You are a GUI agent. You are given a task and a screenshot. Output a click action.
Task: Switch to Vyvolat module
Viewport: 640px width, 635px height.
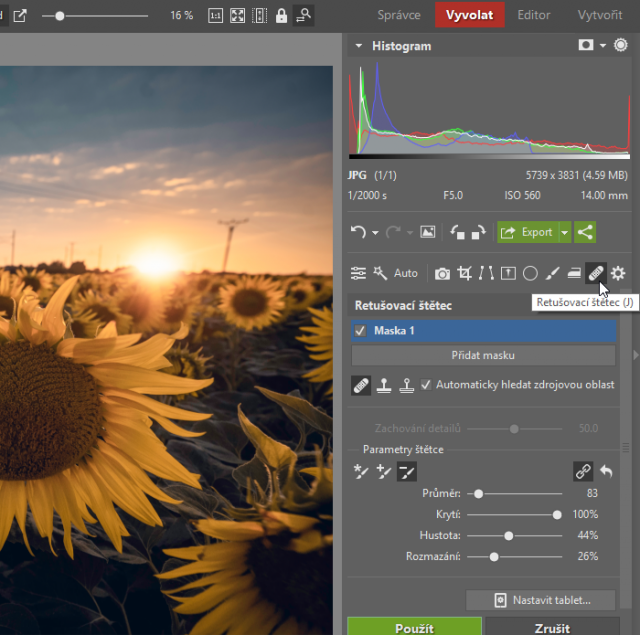tap(469, 15)
